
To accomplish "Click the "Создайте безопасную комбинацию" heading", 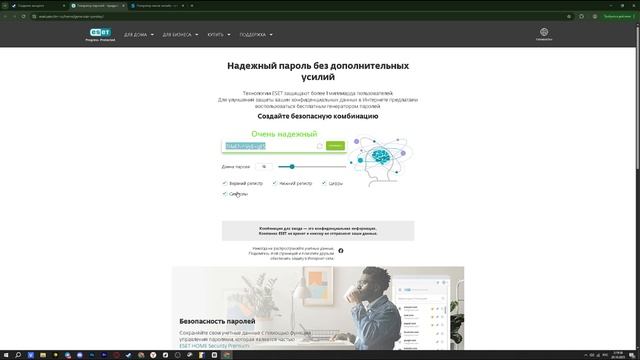I will (x=318, y=116).
